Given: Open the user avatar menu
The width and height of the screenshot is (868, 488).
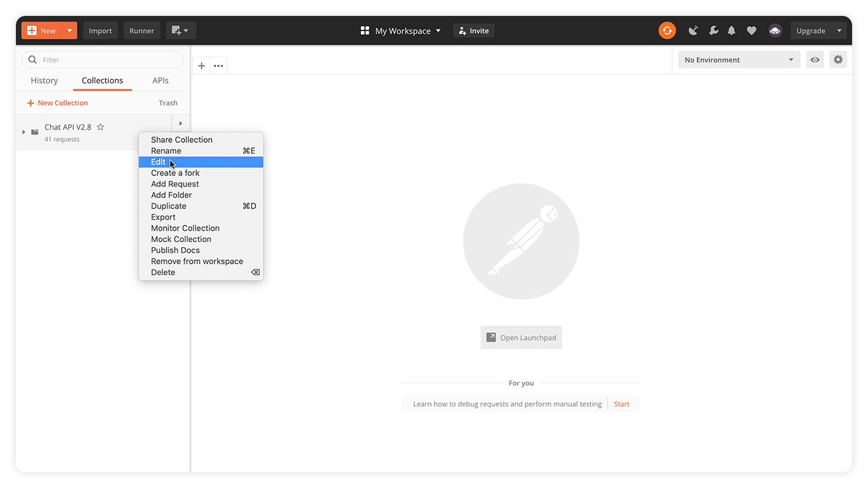Looking at the screenshot, I should 775,30.
